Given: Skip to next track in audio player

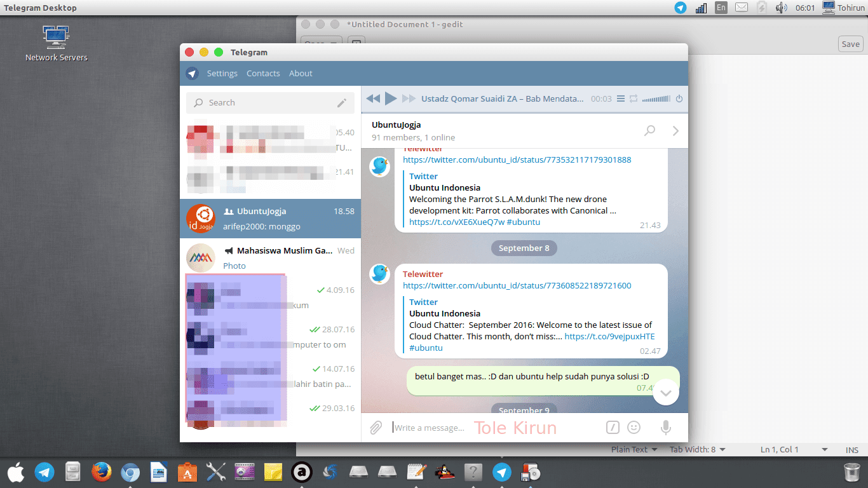Looking at the screenshot, I should point(409,98).
